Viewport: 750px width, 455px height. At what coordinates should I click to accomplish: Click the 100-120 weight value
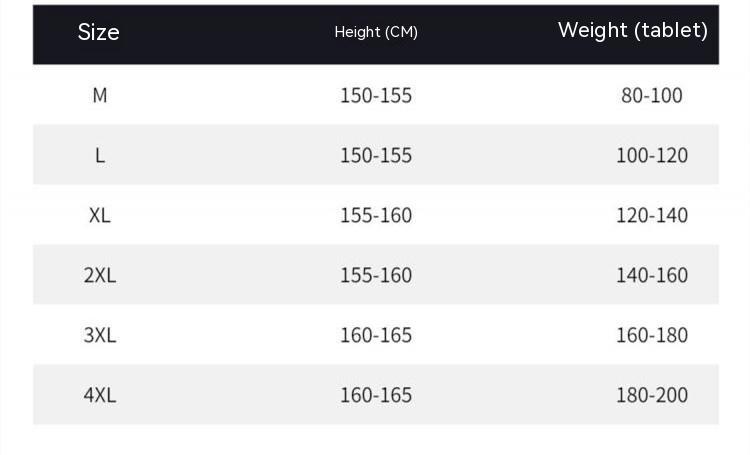click(x=652, y=155)
